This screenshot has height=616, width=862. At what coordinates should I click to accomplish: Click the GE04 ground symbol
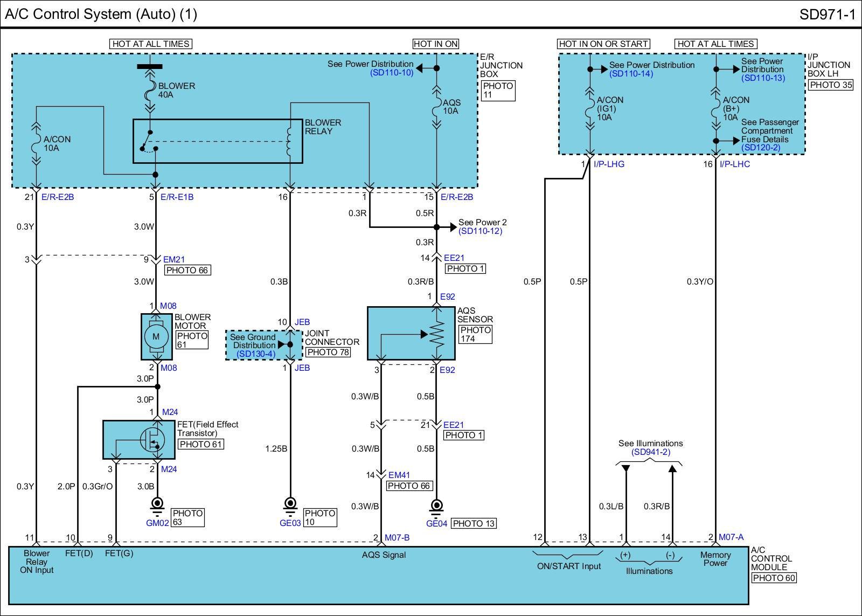click(x=436, y=507)
